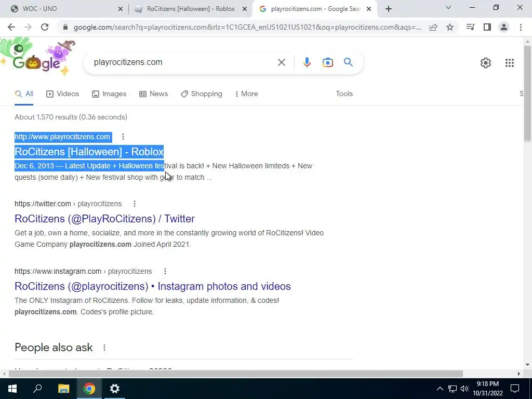The image size is (532, 399).
Task: Start a voice search with the microphone
Action: click(x=307, y=62)
